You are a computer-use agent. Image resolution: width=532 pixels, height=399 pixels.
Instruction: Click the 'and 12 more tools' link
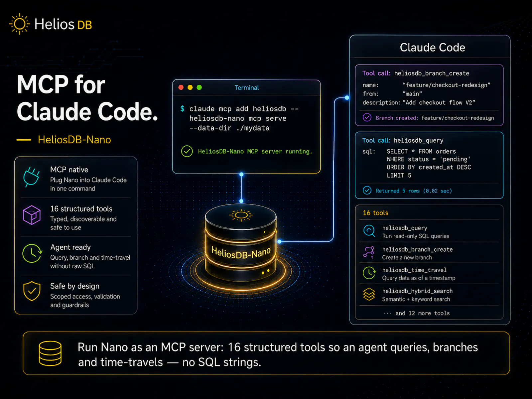click(x=416, y=313)
